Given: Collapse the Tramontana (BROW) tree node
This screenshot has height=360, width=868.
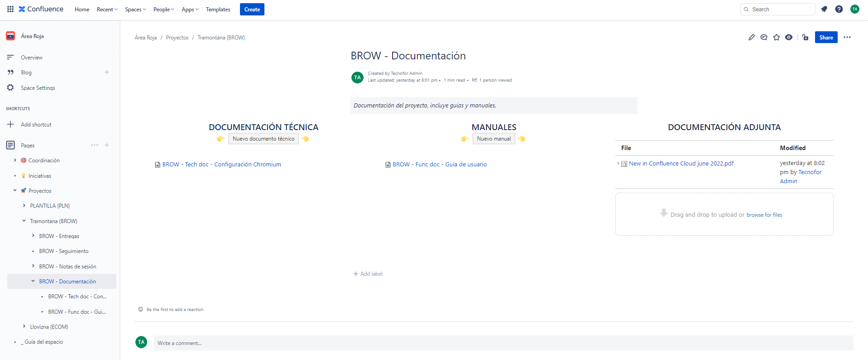Looking at the screenshot, I should click(24, 221).
